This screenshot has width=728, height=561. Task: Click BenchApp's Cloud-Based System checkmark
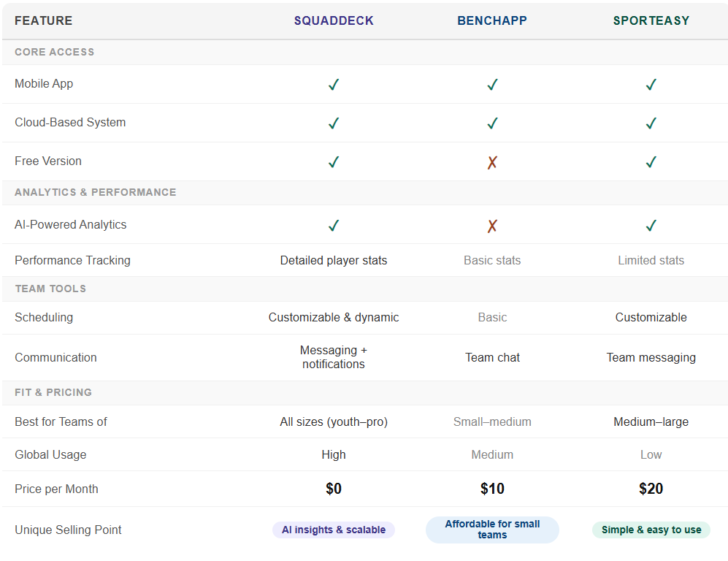pos(492,123)
